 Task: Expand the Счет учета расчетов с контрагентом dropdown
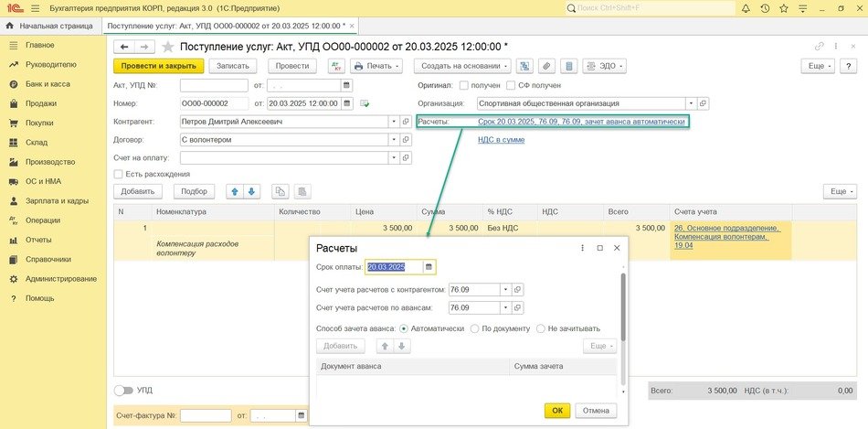(504, 289)
